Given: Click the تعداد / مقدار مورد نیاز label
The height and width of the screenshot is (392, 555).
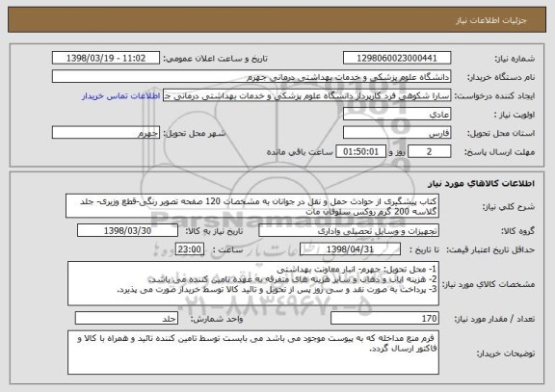Looking at the screenshot, I should [494, 319].
